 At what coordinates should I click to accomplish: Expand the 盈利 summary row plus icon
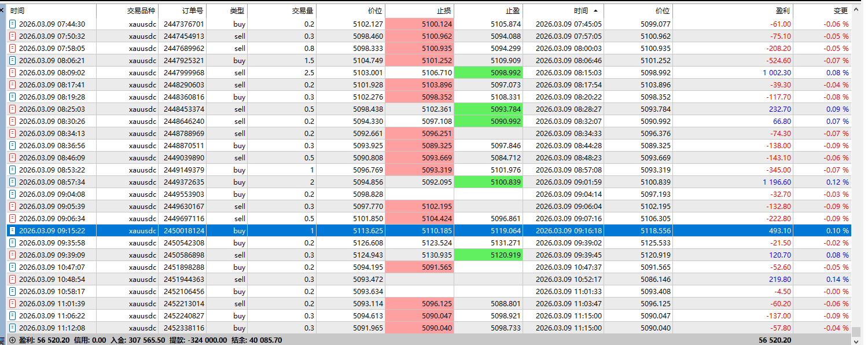click(12, 340)
